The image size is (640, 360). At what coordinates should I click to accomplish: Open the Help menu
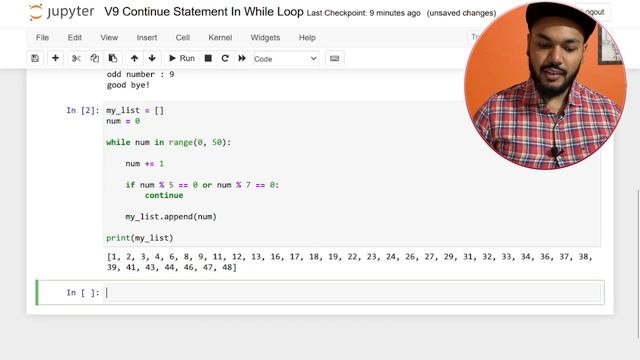pyautogui.click(x=307, y=38)
